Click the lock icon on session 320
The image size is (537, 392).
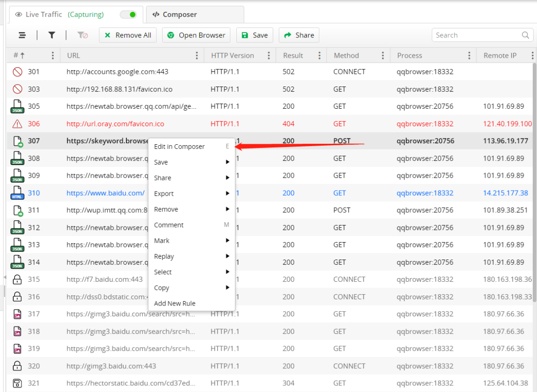click(x=17, y=366)
